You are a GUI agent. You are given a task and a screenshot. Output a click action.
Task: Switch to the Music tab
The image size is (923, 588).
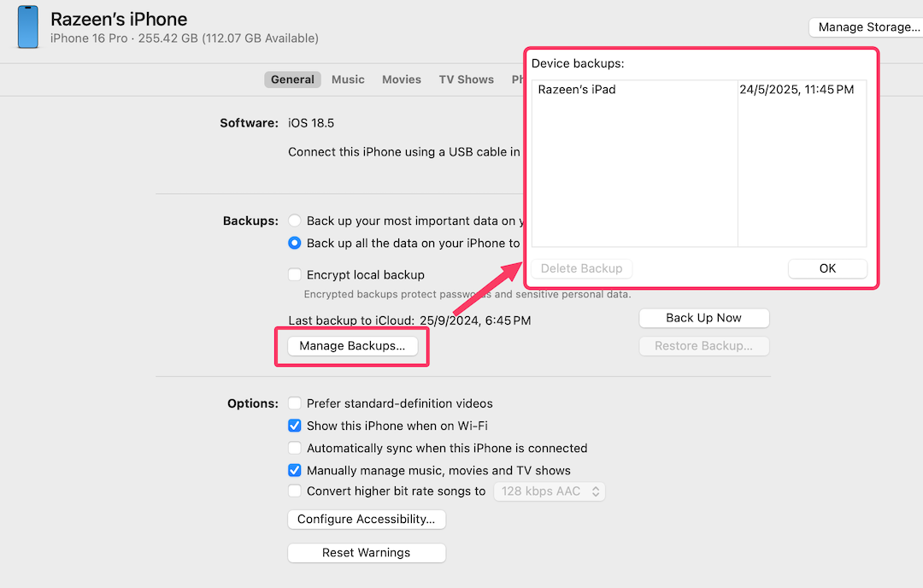click(348, 79)
